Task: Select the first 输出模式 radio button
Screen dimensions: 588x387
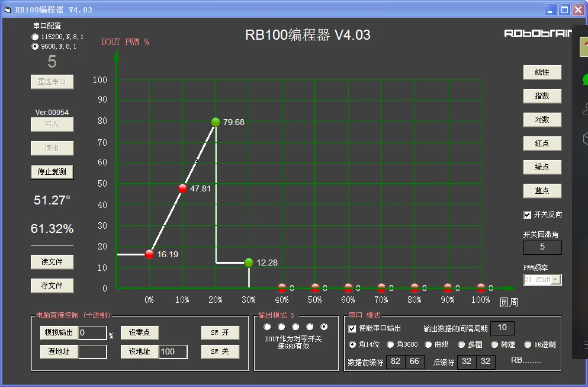Action: [268, 327]
